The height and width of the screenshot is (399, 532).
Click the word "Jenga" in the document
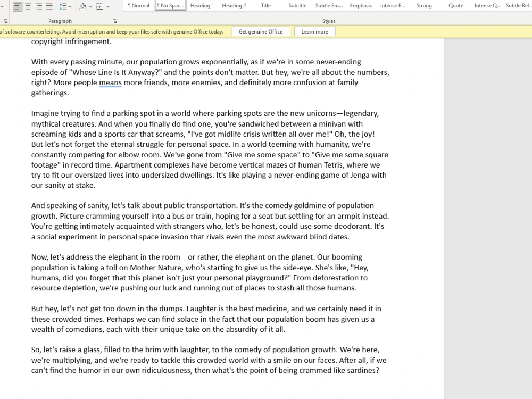361,176
